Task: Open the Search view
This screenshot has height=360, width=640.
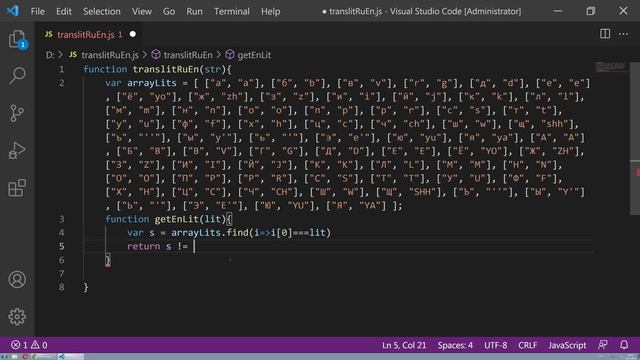Action: (17, 76)
